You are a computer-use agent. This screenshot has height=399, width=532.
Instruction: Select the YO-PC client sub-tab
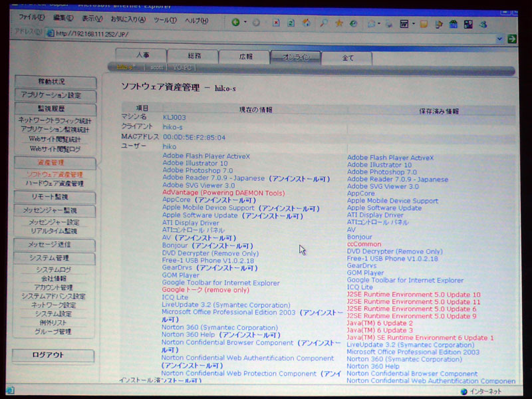182,68
